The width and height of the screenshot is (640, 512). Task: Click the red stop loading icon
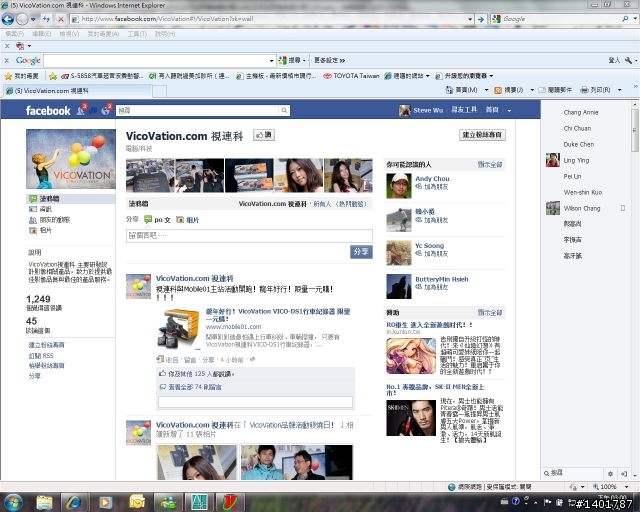[61, 19]
